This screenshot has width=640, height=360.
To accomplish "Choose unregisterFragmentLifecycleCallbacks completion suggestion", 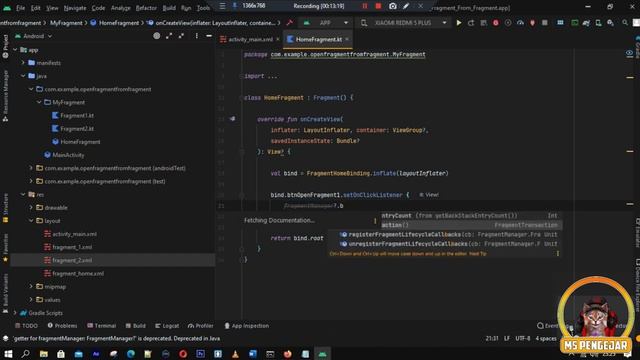I will click(x=449, y=244).
